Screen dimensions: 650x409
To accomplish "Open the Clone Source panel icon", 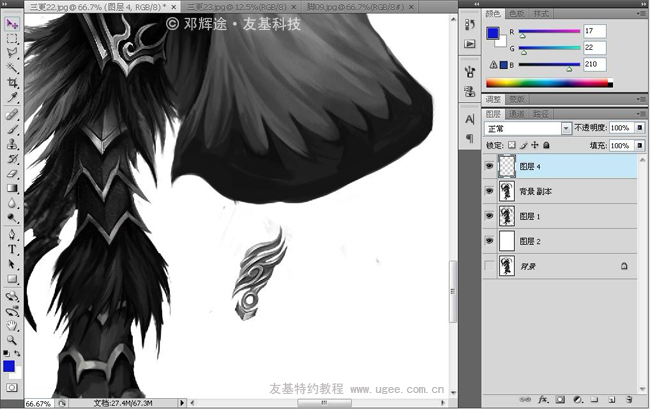I will 470,91.
